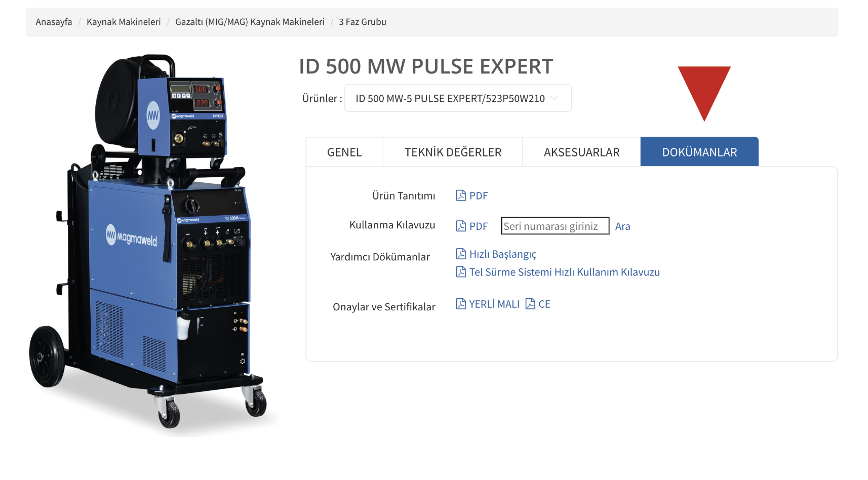
Task: Click the Kullanma Kılavuzu PDF icon
Action: click(x=461, y=226)
